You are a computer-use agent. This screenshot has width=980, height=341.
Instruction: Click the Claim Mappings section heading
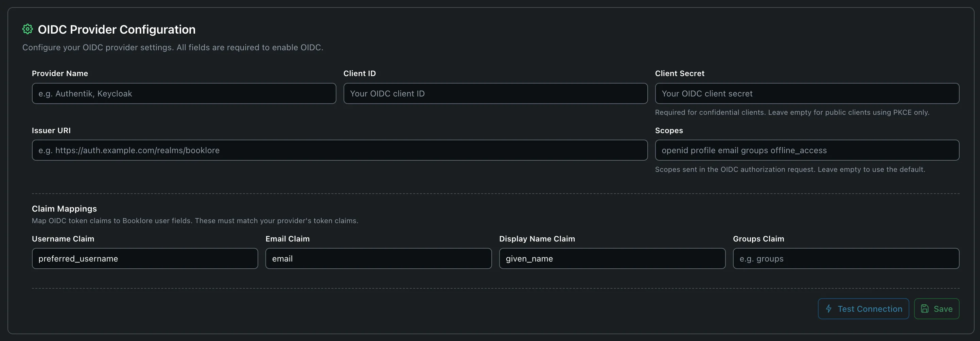(64, 209)
